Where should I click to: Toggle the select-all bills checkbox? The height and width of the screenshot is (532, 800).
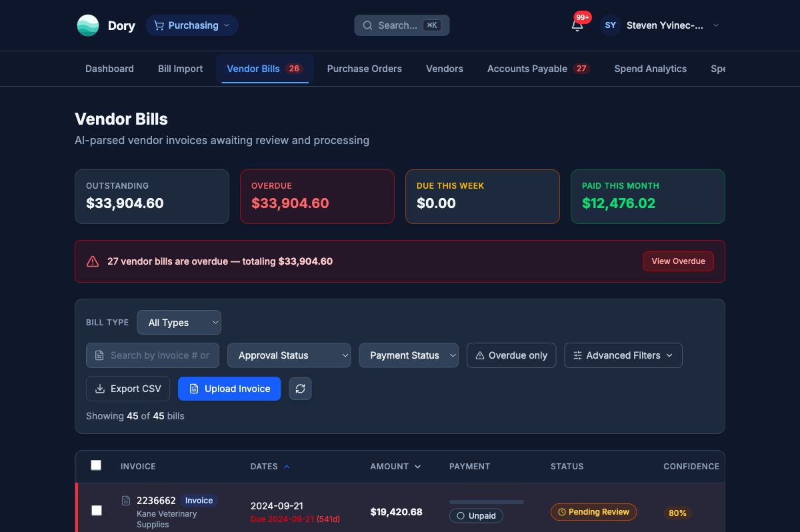[96, 465]
